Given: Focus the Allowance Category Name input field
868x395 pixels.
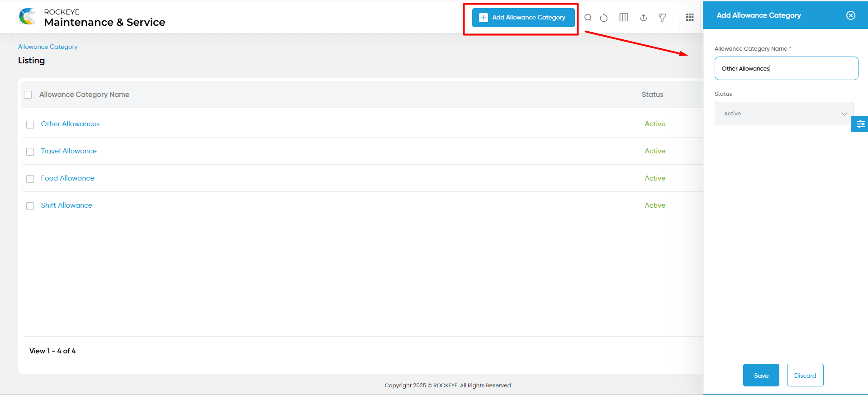Looking at the screenshot, I should [x=786, y=68].
